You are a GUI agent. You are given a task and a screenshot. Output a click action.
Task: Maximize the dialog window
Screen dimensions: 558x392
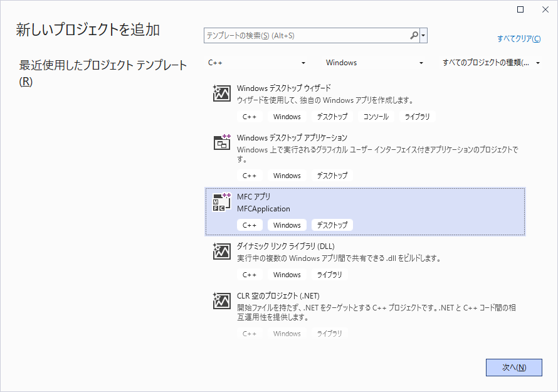[520, 9]
